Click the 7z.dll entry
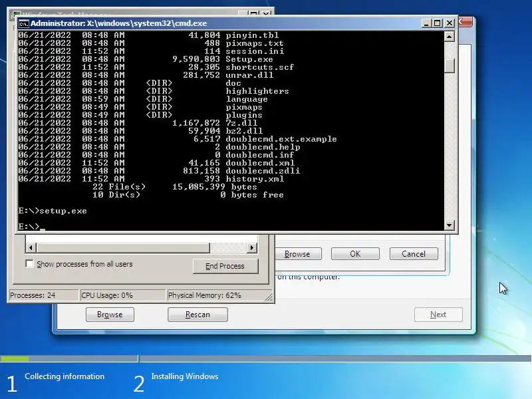Image resolution: width=532 pixels, height=399 pixels. tap(138, 123)
